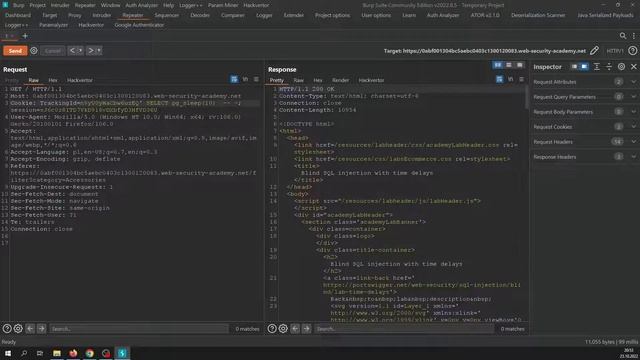
Task: Open Response search settings gear
Action: [283, 329]
